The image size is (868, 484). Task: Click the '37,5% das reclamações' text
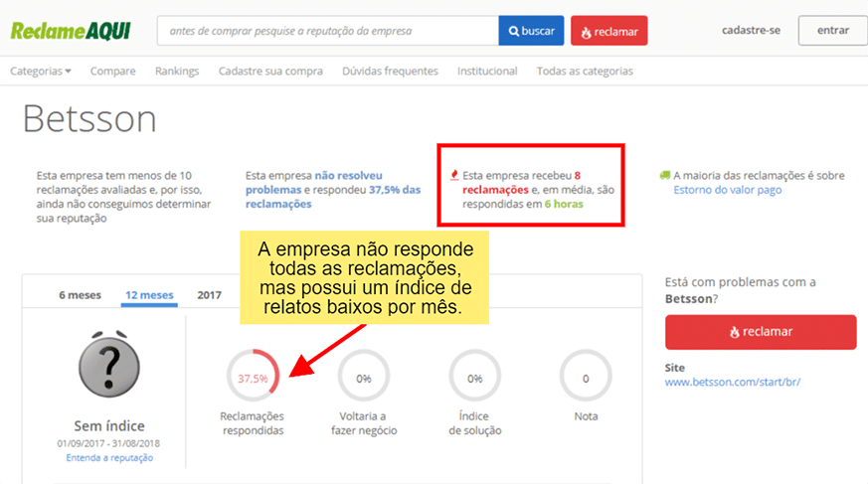(x=333, y=197)
